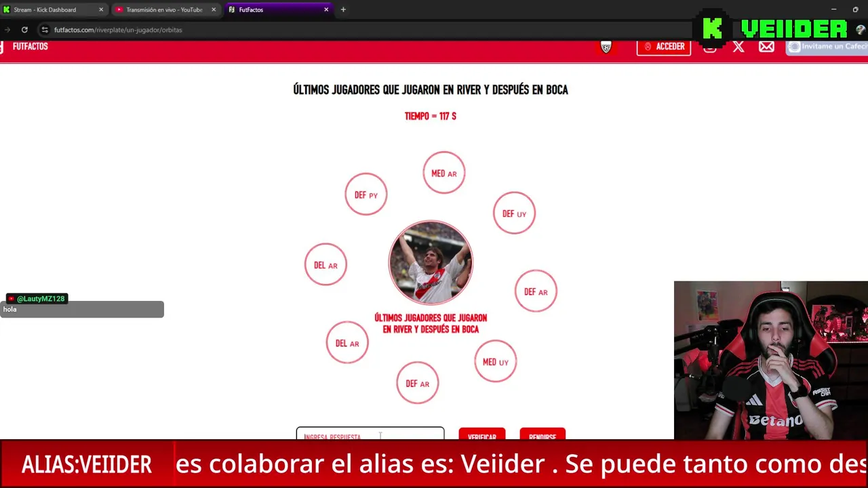
Task: Click the River Plate shield icon
Action: (x=606, y=47)
